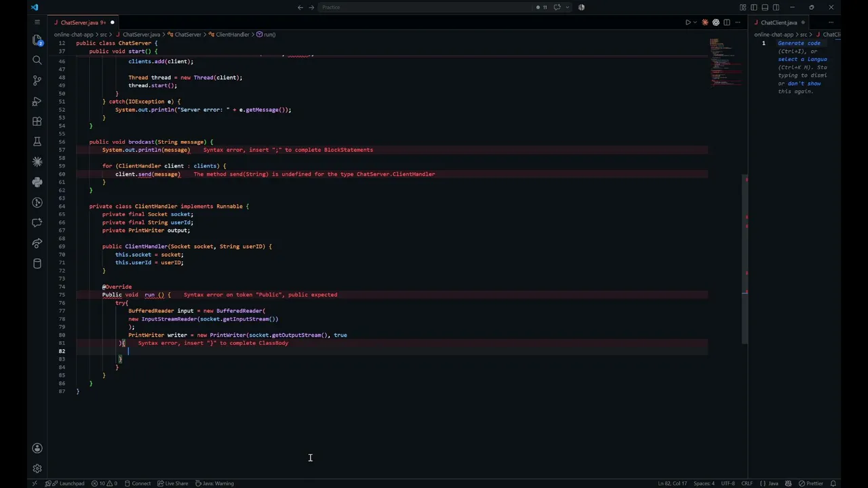The image size is (868, 488).
Task: Click online-chat-app breadcrumb in ChatServer editor
Action: 73,35
